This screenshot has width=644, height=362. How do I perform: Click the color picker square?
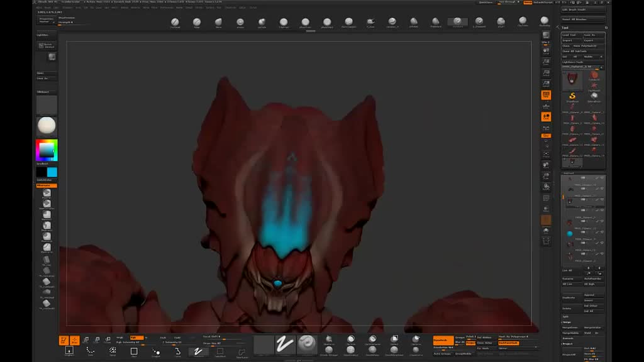click(47, 150)
